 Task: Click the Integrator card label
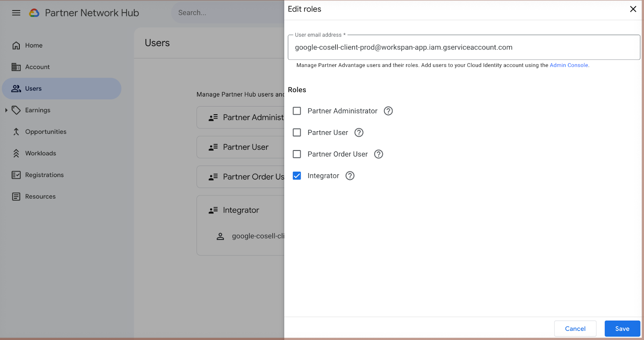point(241,210)
